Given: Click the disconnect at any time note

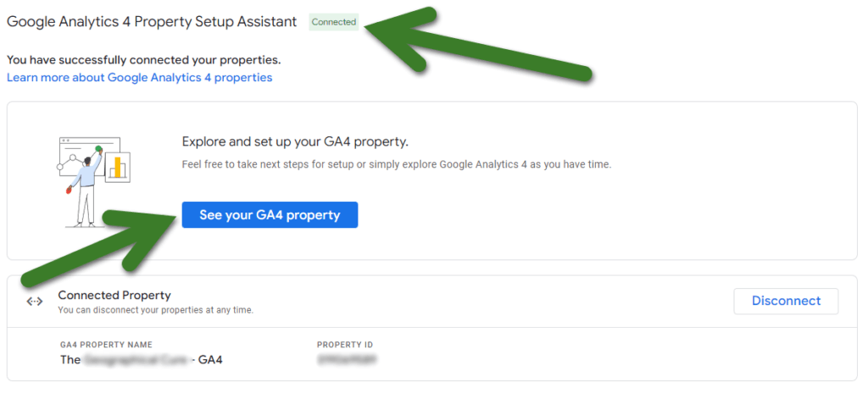Looking at the screenshot, I should tap(156, 311).
